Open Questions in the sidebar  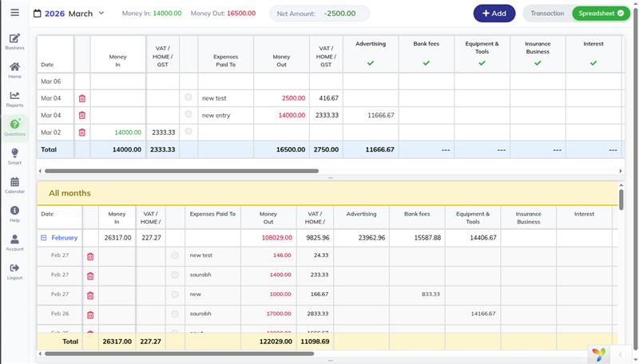[x=14, y=128]
